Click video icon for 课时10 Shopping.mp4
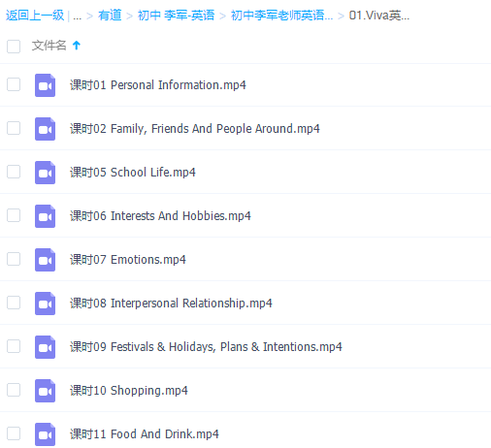Image resolution: width=491 pixels, height=448 pixels. [x=45, y=391]
